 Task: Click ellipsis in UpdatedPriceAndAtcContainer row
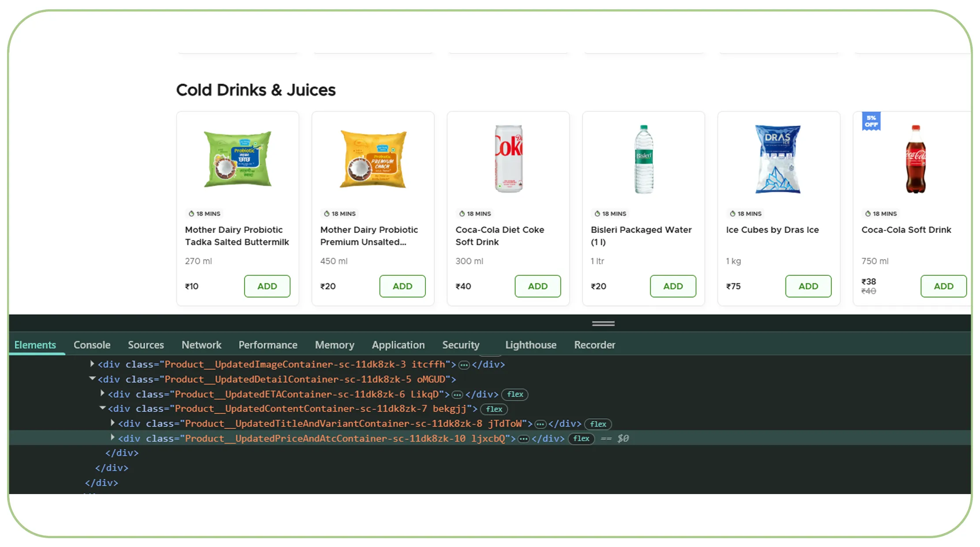coord(523,439)
